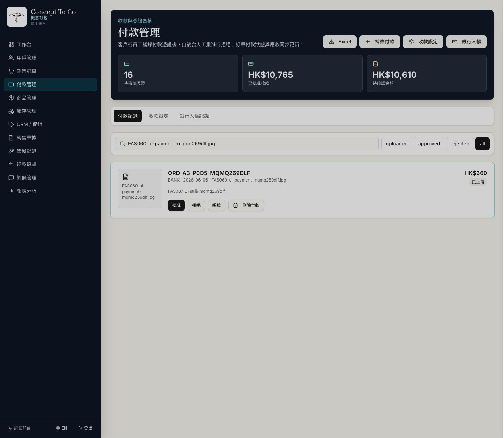Open CRM / 促銷 sidebar item
Image resolution: width=504 pixels, height=438 pixels.
coord(50,124)
